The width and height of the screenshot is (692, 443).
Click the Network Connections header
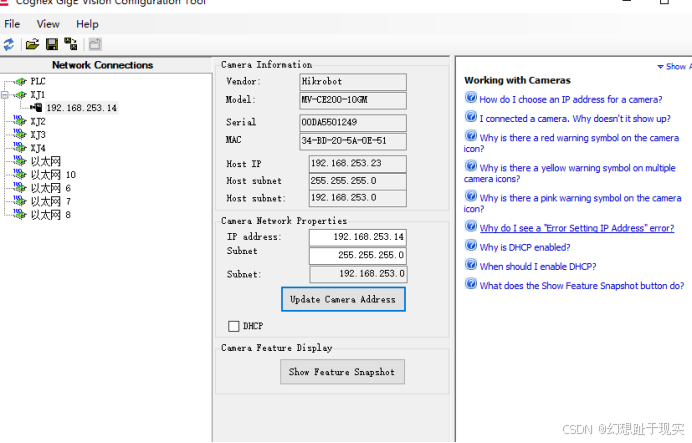(102, 65)
